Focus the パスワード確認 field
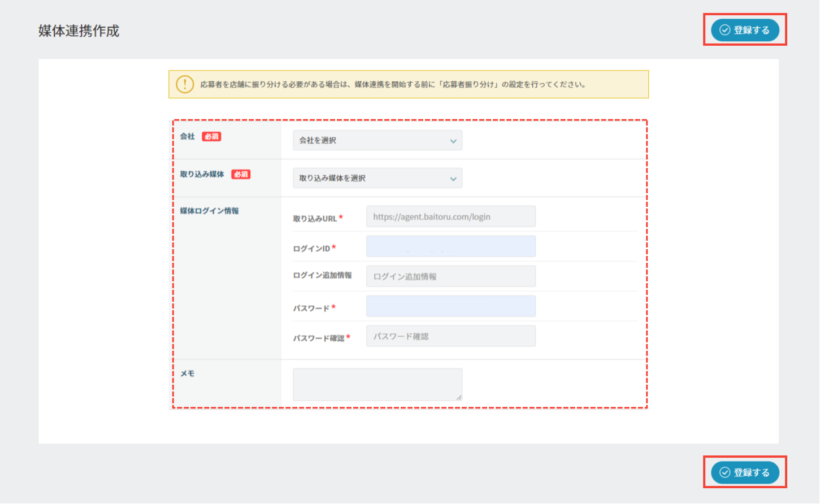The height and width of the screenshot is (504, 820). 450,336
